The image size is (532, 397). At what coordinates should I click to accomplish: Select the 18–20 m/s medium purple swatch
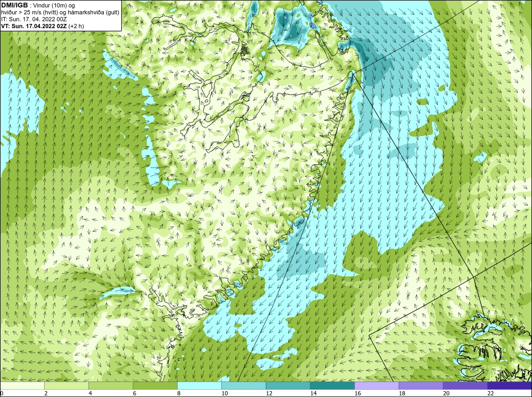coord(421,385)
